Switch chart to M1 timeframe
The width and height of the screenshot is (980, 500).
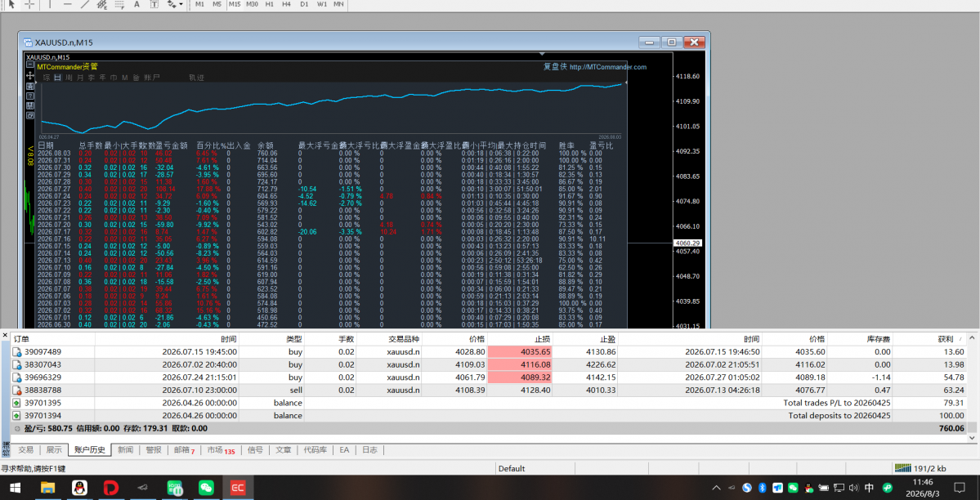[x=199, y=4]
